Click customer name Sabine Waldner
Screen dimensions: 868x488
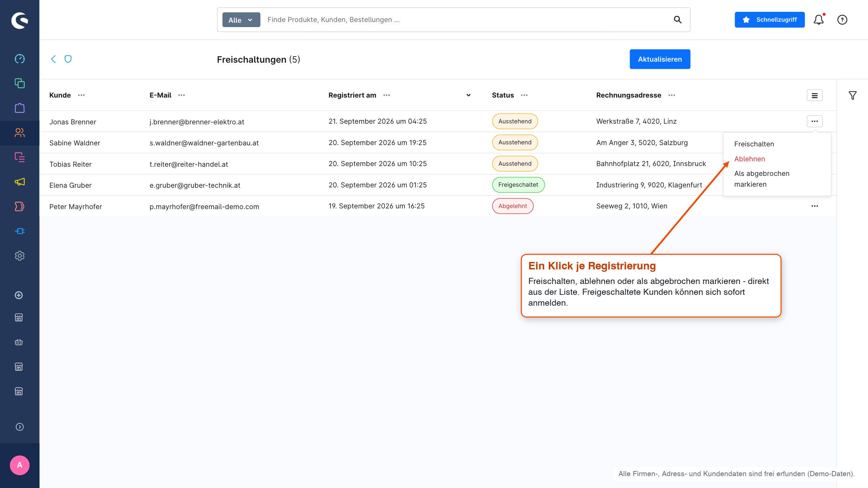[75, 143]
